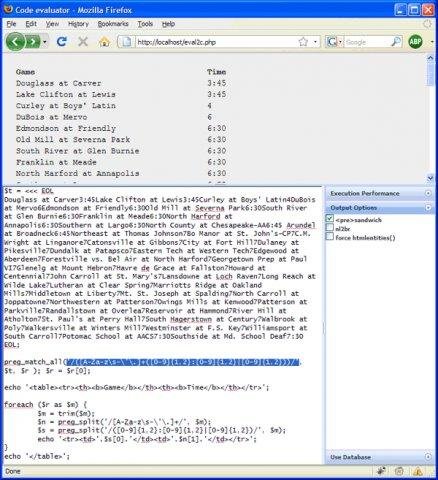This screenshot has height=480, width=438.
Task: Click the activity throbber icon
Action: [427, 24]
